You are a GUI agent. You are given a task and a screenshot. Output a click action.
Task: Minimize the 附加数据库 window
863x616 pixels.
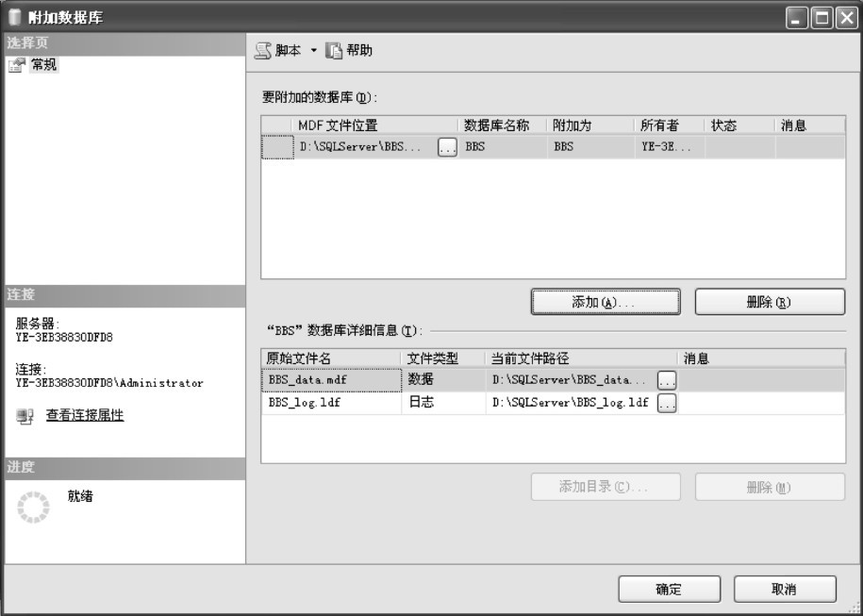(796, 18)
